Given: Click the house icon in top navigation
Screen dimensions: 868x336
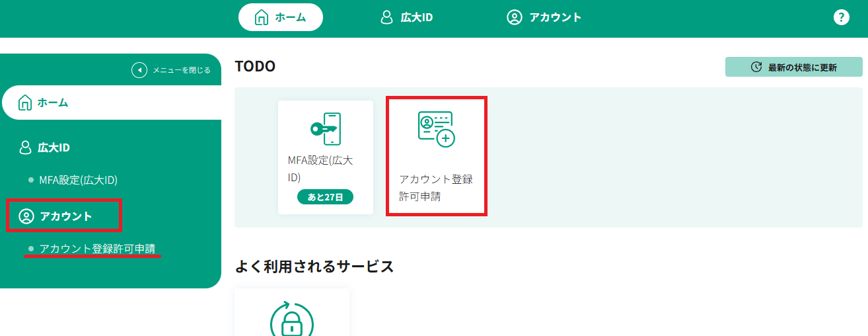Looking at the screenshot, I should [x=262, y=17].
